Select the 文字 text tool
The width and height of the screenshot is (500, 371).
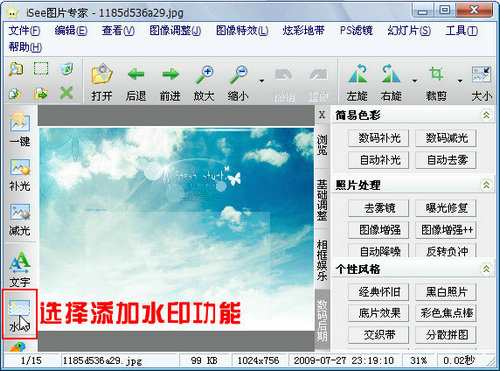pyautogui.click(x=20, y=261)
